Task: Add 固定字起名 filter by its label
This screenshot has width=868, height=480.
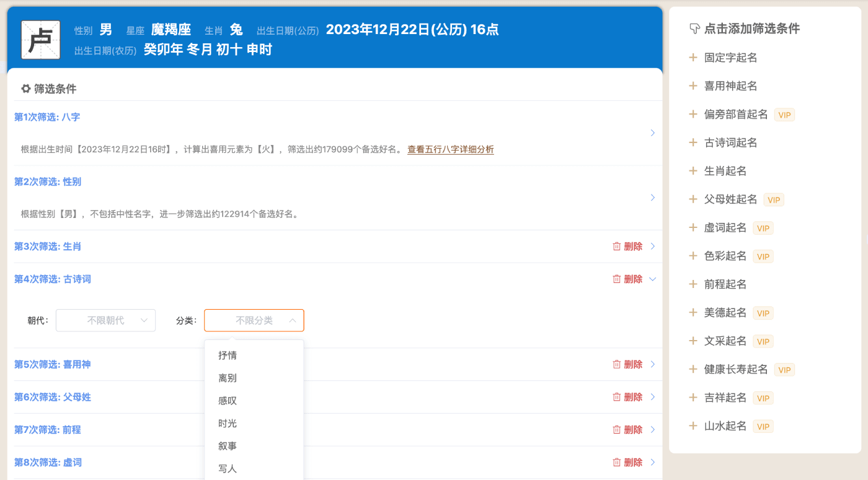Action: pyautogui.click(x=731, y=58)
